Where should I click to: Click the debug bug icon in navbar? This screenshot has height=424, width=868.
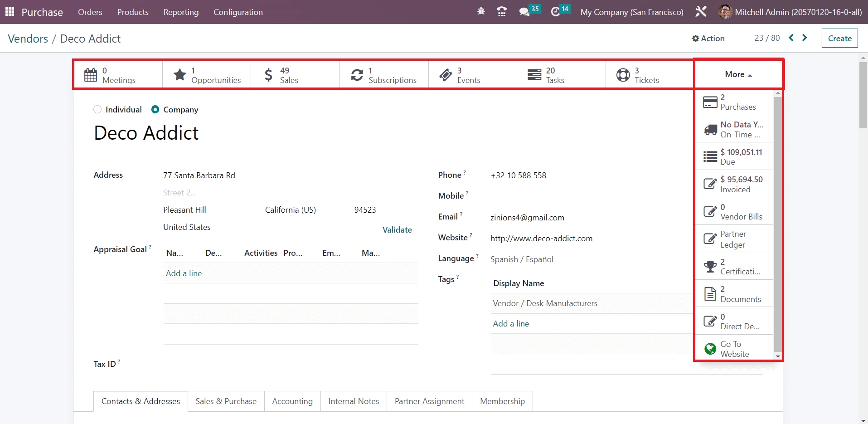(481, 12)
